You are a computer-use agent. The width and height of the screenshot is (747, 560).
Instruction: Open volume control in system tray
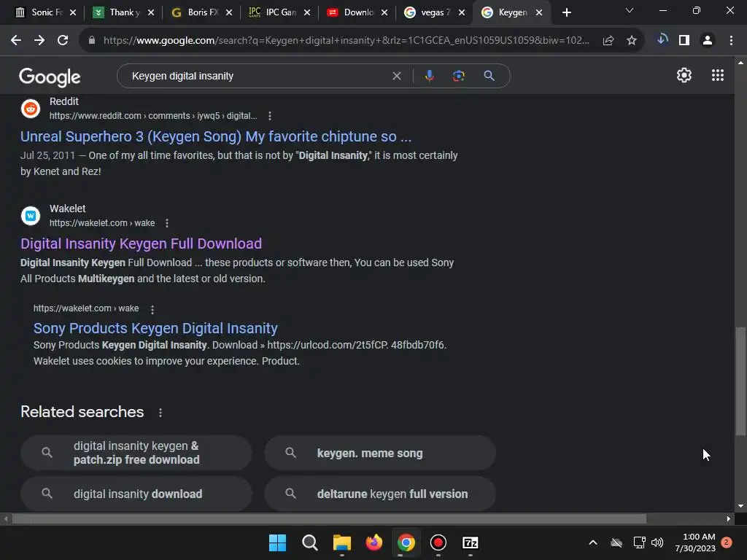(657, 542)
